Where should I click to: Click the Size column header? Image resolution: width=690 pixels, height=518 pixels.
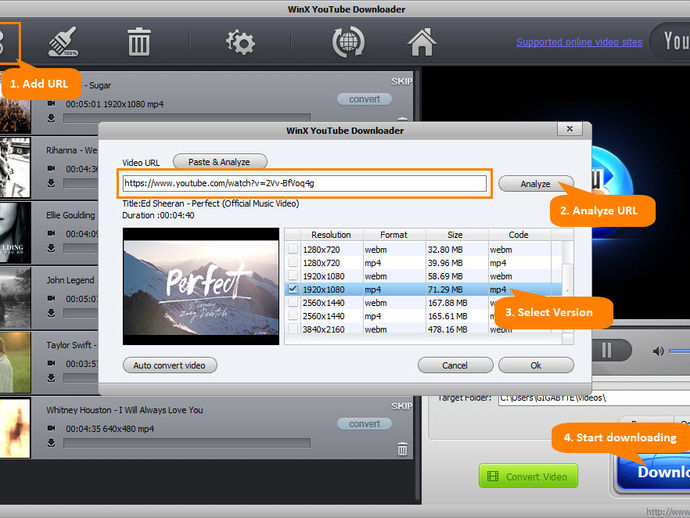[455, 235]
